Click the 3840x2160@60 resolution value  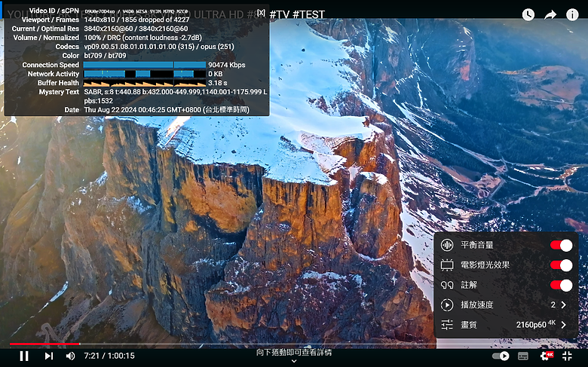tap(136, 29)
